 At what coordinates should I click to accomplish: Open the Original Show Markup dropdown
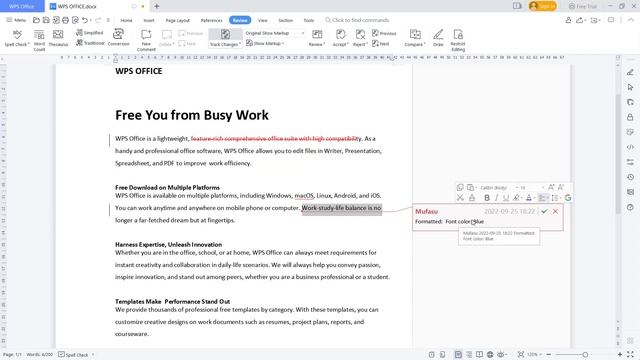coord(275,33)
